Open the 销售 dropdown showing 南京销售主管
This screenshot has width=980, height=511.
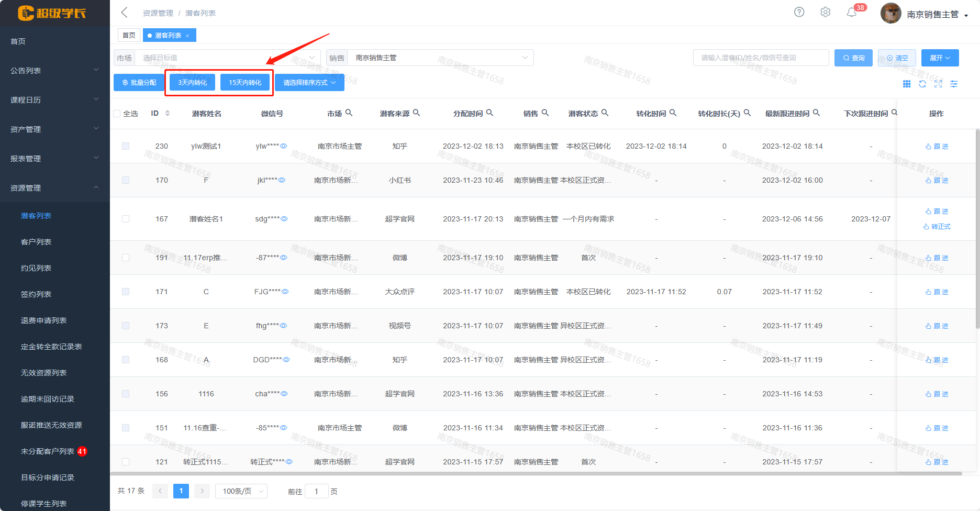pos(440,58)
